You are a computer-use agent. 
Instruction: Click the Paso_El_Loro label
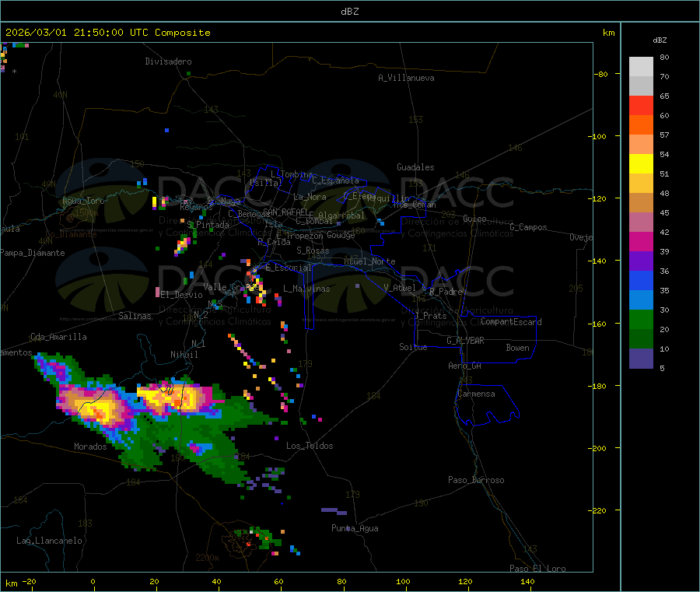pos(537,569)
